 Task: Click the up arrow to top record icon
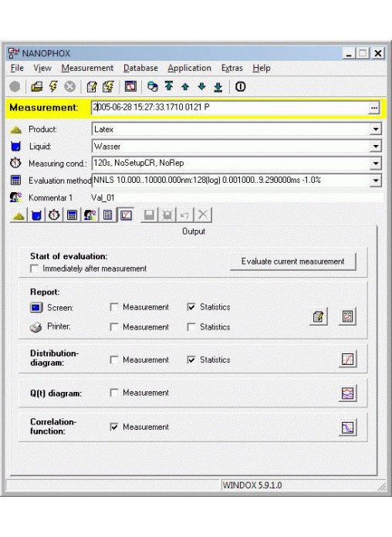pos(169,86)
